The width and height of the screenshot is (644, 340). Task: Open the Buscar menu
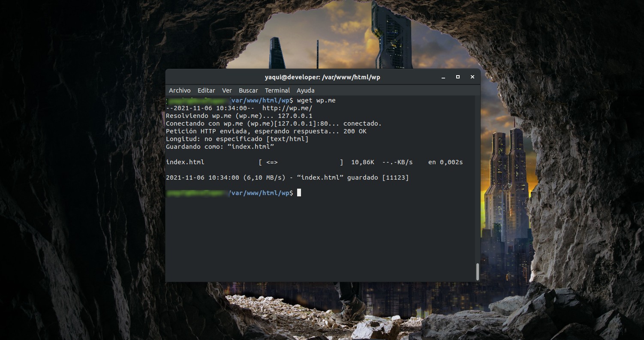(x=248, y=90)
